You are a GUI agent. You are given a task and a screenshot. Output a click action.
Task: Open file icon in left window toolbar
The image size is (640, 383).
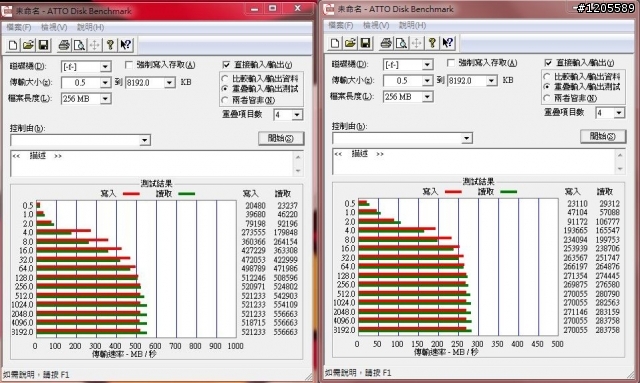(x=28, y=45)
